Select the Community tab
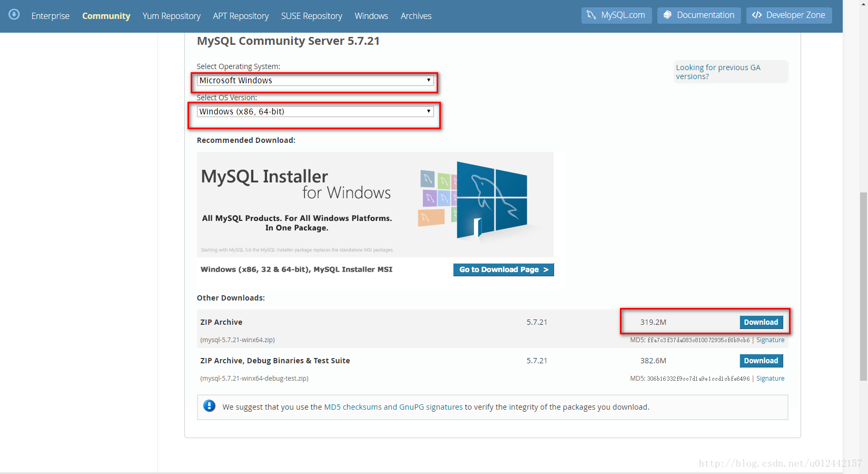This screenshot has height=474, width=868. (x=106, y=16)
